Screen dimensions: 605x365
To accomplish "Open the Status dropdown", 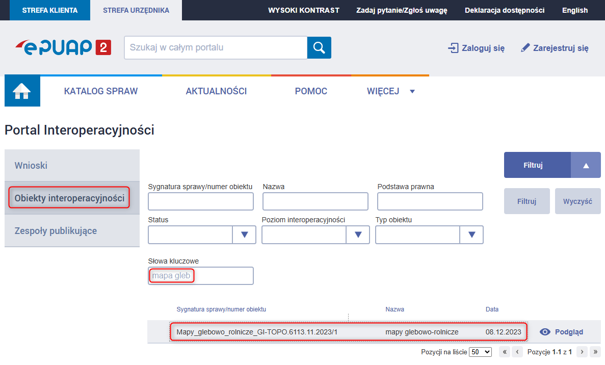I will tap(244, 235).
